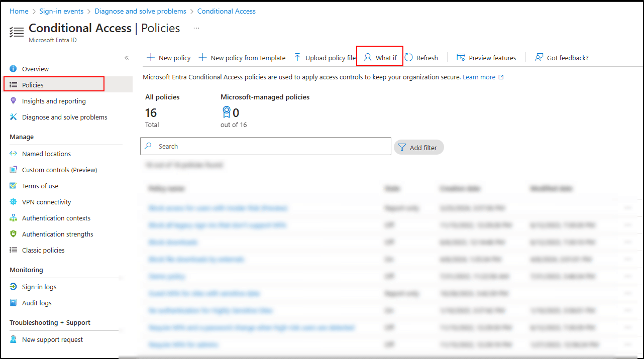Open the ellipsis menu beside the Policies title

click(196, 28)
